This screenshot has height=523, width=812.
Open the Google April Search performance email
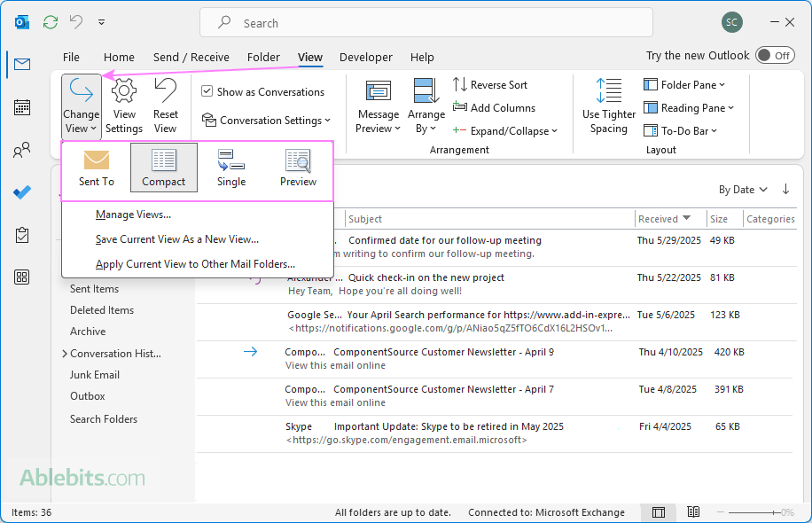point(496,322)
